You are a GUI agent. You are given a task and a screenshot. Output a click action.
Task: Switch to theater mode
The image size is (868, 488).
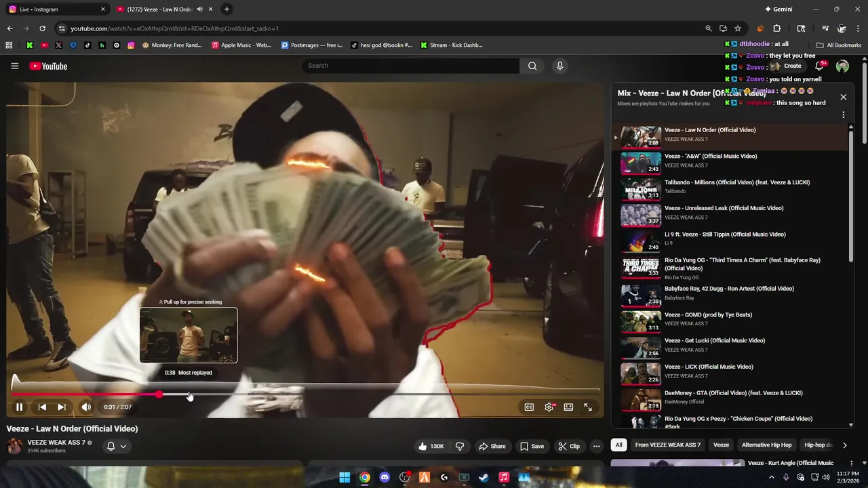point(568,407)
